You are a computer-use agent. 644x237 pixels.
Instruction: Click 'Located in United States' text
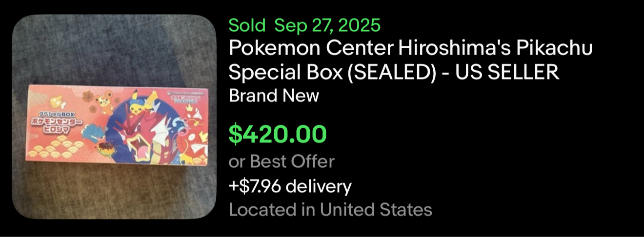[330, 210]
